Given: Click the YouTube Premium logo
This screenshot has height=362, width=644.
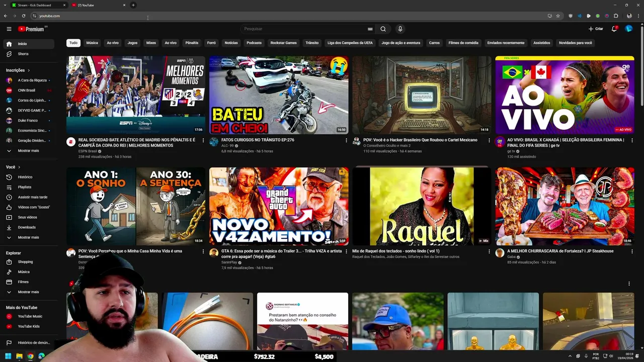Looking at the screenshot, I should [32, 29].
